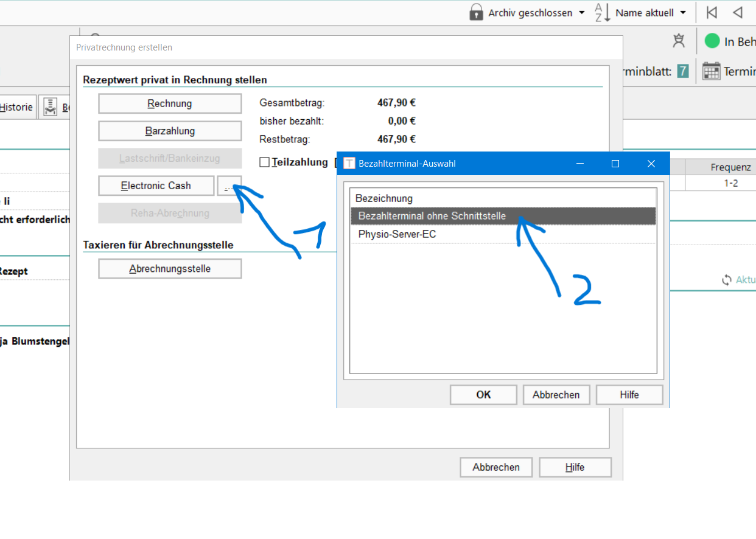The height and width of the screenshot is (539, 756).
Task: Open the Termin calendar icon
Action: [x=711, y=71]
